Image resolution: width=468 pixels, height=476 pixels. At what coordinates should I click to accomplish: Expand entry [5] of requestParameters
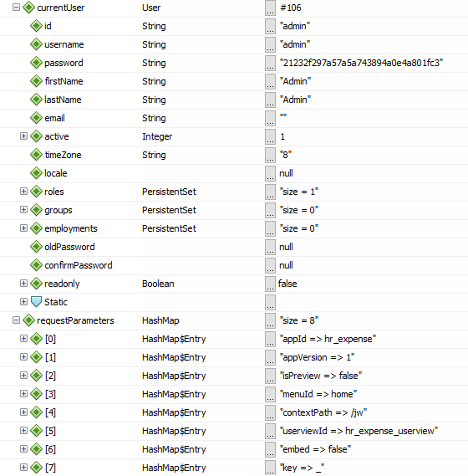pyautogui.click(x=23, y=431)
